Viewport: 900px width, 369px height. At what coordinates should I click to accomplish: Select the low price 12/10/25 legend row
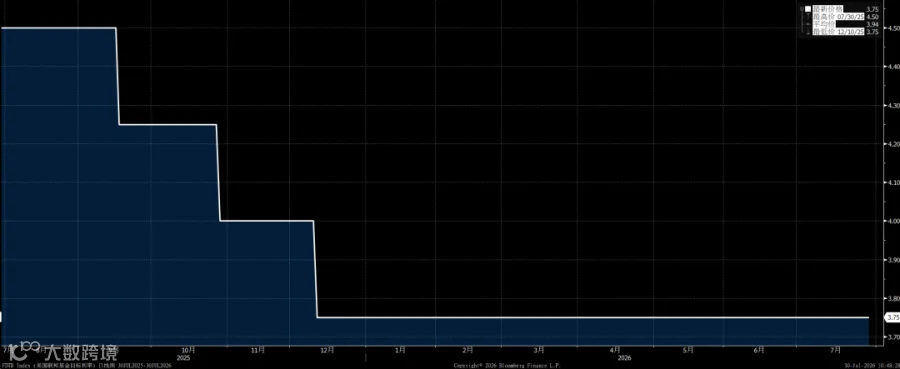(x=843, y=33)
